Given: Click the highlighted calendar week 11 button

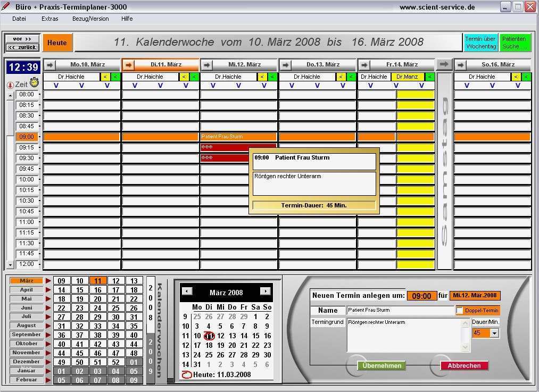Looking at the screenshot, I should (98, 281).
